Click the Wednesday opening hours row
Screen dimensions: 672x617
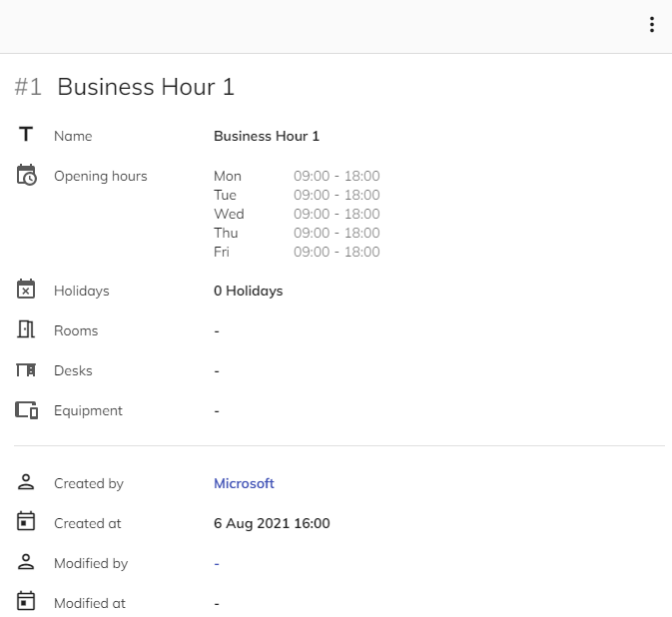click(x=296, y=214)
